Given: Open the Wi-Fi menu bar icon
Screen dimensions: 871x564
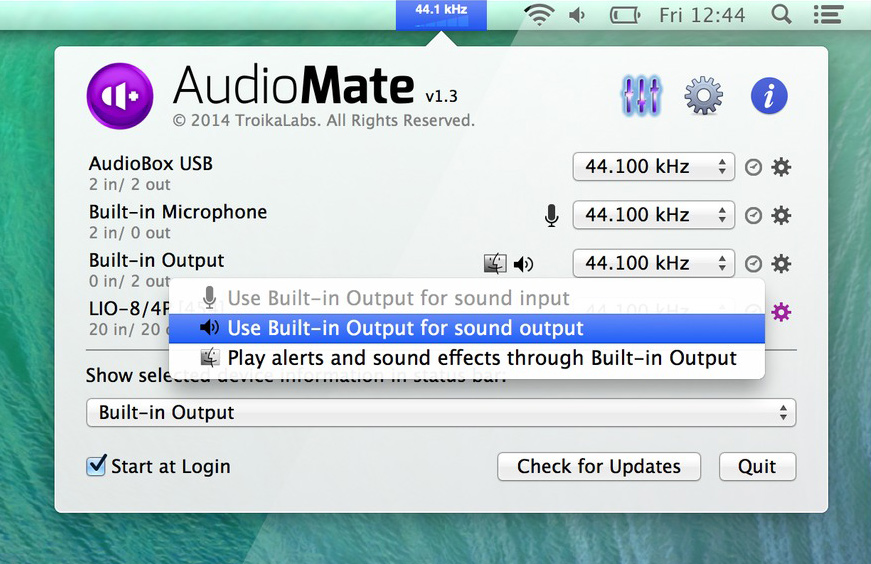Looking at the screenshot, I should click(539, 15).
